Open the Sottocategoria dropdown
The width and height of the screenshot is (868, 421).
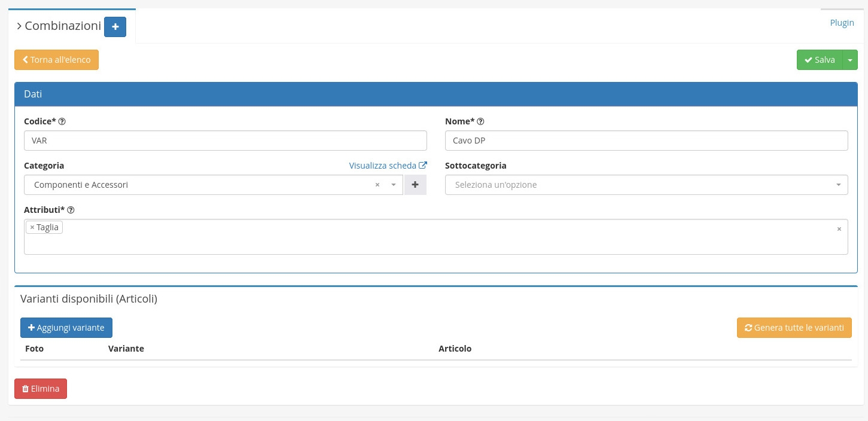pos(646,185)
